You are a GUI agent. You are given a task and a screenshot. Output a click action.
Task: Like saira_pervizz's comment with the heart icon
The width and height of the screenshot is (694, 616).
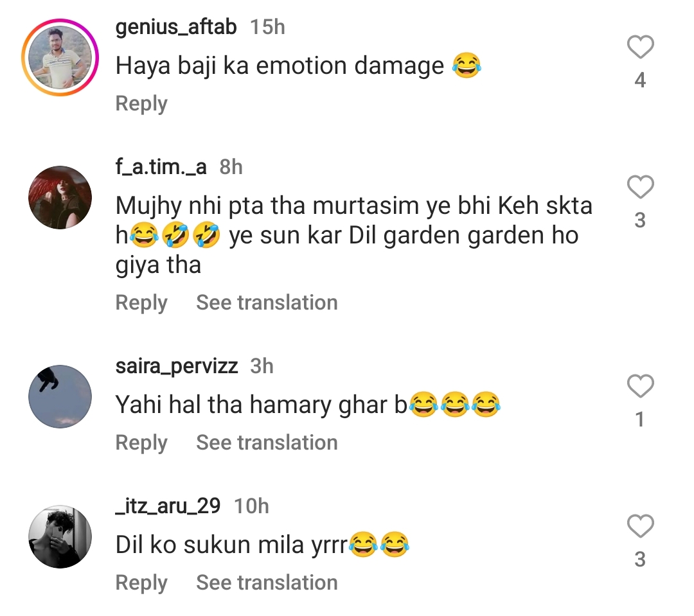[641, 387]
